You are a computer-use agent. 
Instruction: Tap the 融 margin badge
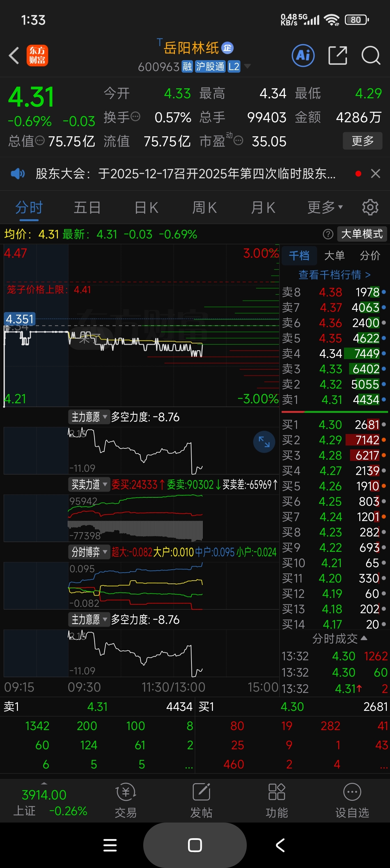(x=187, y=67)
